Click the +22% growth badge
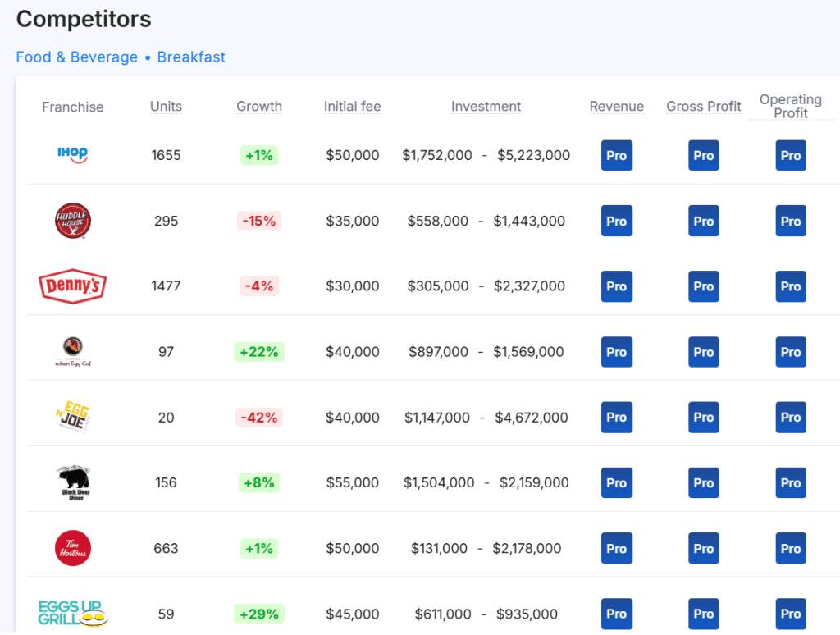 [259, 352]
